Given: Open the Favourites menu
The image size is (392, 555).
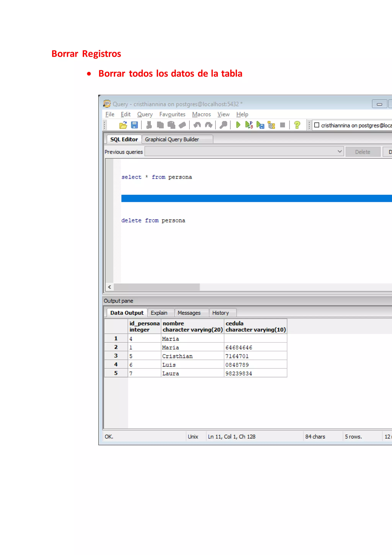Looking at the screenshot, I should pos(172,114).
